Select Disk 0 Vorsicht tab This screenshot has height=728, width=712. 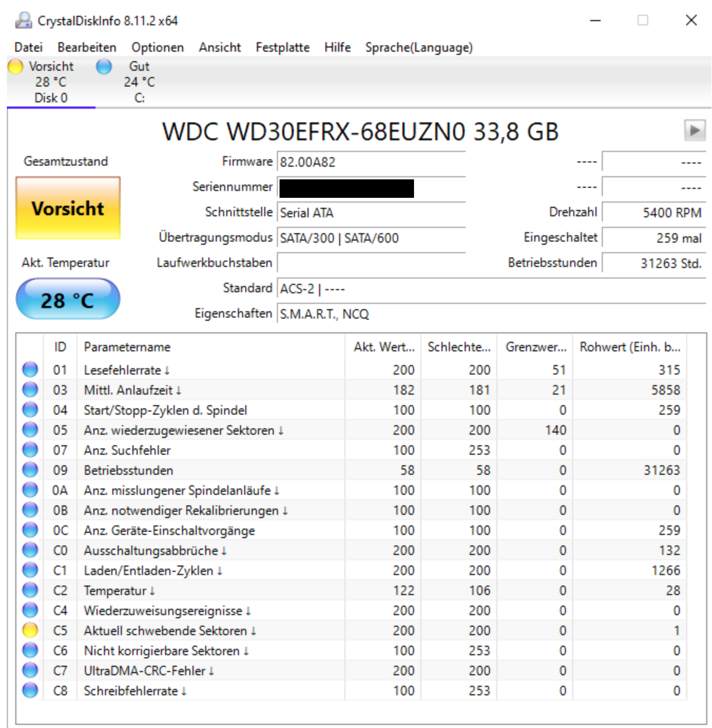[51, 82]
